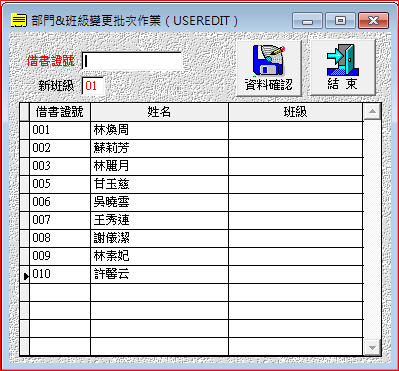The width and height of the screenshot is (399, 371).
Task: Select name cell 許馨云
Action: pyautogui.click(x=159, y=274)
